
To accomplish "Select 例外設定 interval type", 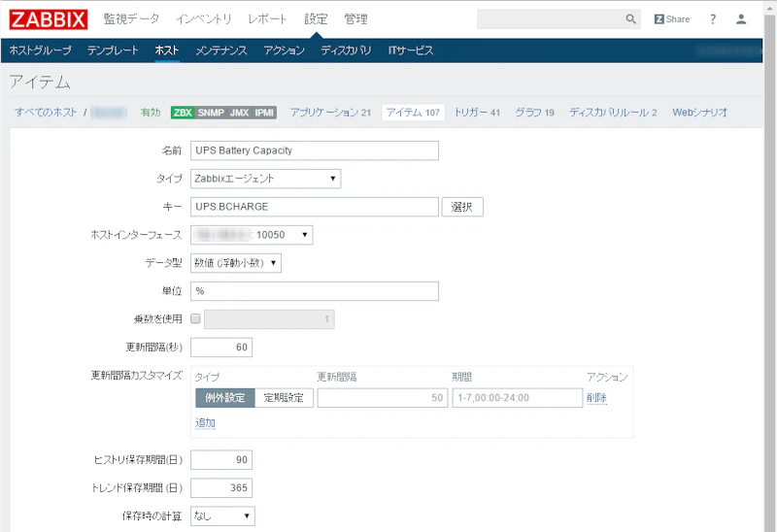I will point(225,398).
